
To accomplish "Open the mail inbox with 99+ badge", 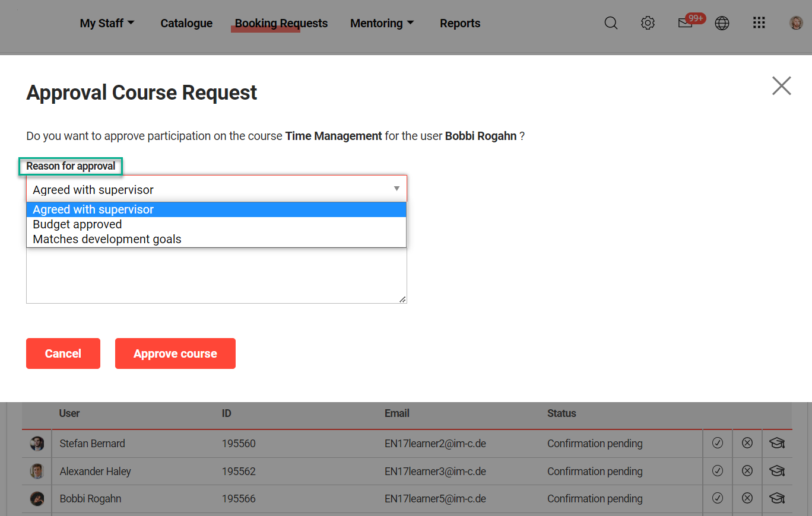I will [x=686, y=23].
